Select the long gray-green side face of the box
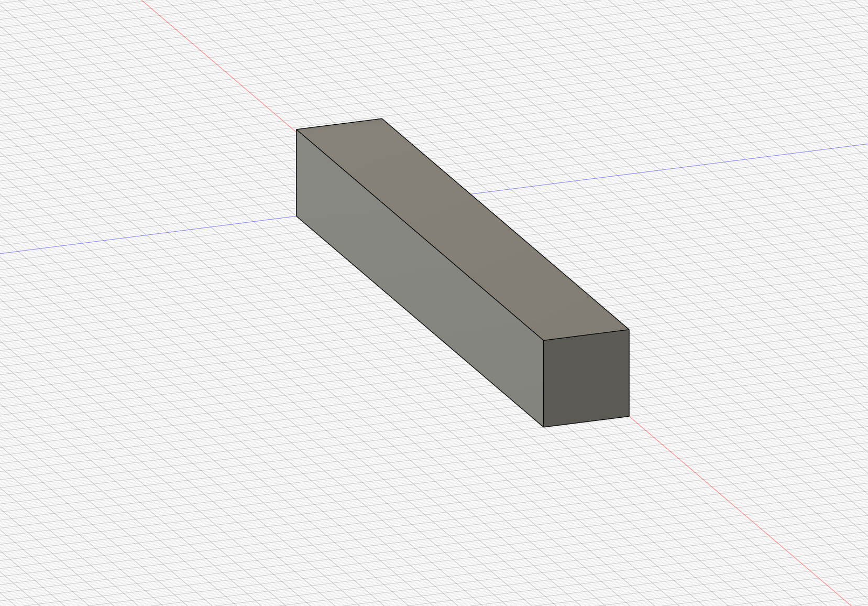 pos(420,278)
